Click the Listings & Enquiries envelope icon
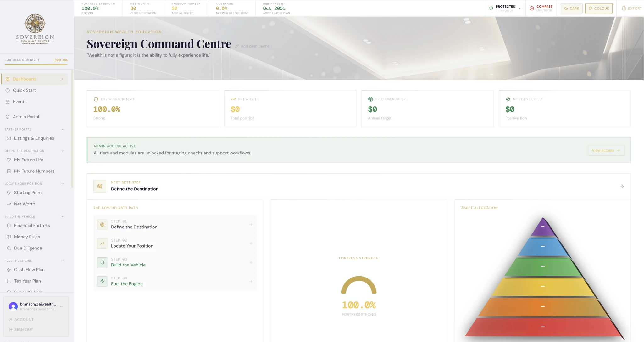The image size is (644, 342). pos(9,138)
